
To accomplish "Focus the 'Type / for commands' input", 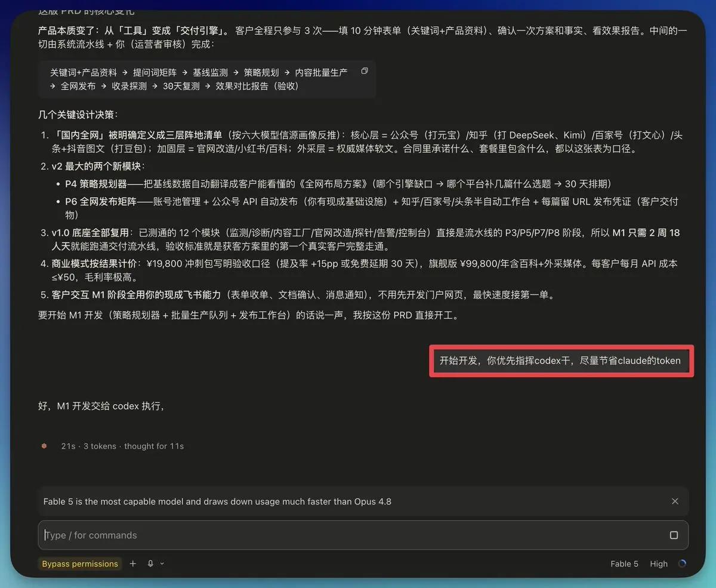I will click(352, 535).
